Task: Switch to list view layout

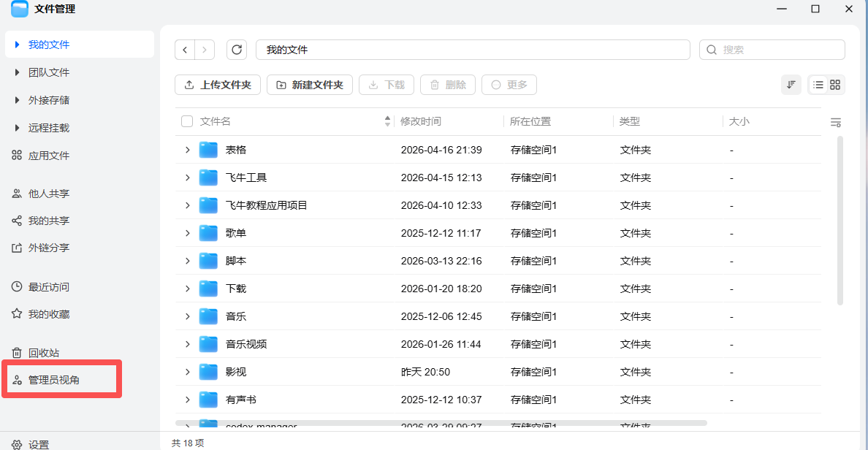Action: tap(818, 85)
